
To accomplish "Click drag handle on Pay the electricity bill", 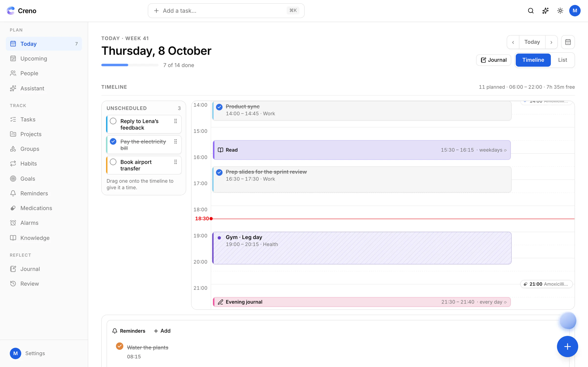I will [x=175, y=141].
